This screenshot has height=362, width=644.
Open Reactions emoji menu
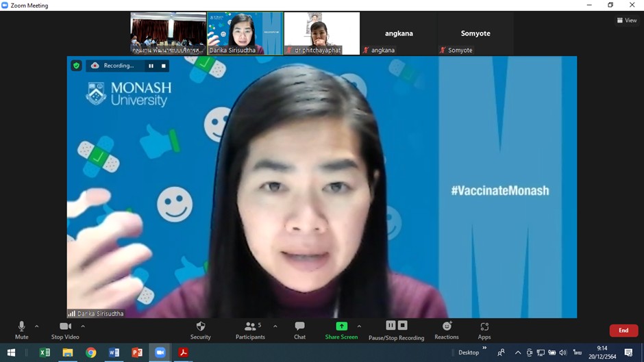point(447,331)
